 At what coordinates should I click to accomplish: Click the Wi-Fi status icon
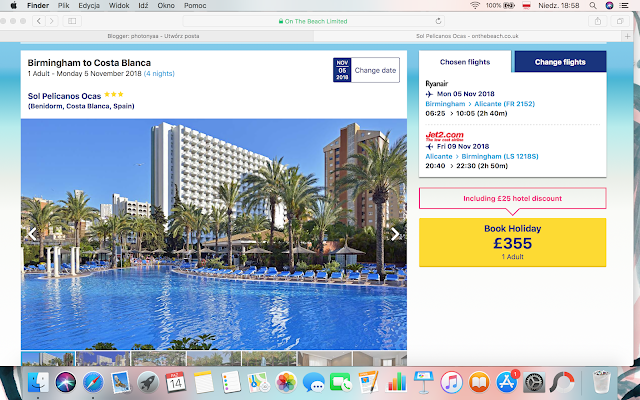(475, 5)
